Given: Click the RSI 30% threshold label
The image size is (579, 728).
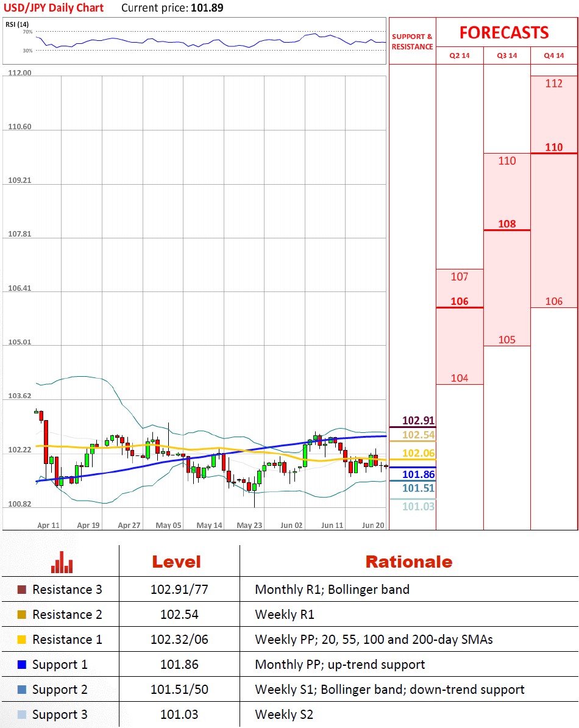Looking at the screenshot, I should click(28, 51).
